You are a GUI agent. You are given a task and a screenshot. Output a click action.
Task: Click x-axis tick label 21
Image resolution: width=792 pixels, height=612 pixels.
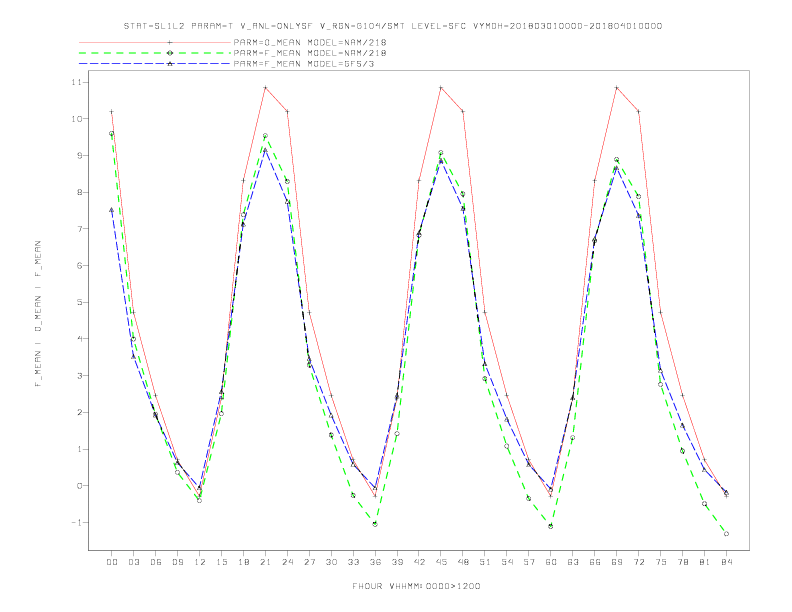265,562
